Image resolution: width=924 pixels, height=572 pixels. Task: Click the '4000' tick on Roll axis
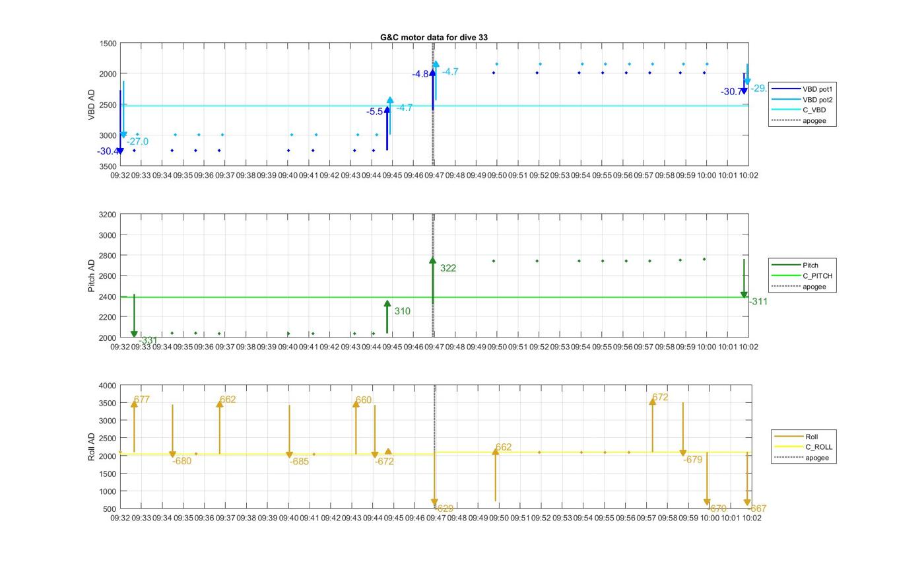108,386
